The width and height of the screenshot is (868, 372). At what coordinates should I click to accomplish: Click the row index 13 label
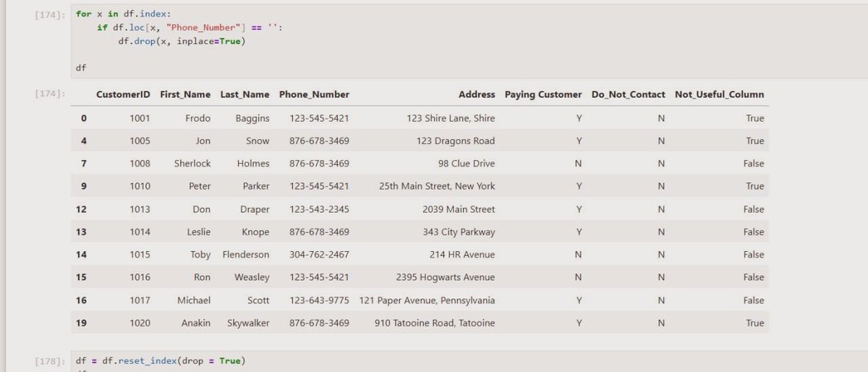coord(81,232)
